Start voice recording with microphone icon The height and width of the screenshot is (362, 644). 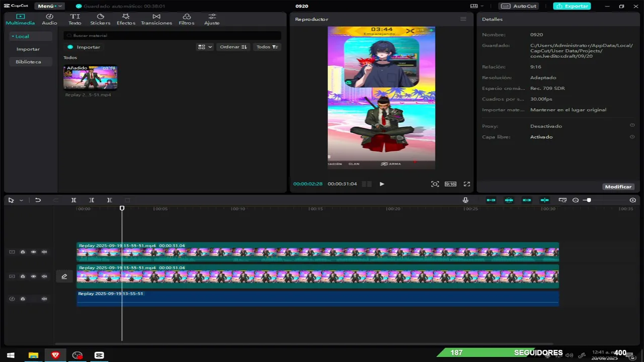pyautogui.click(x=465, y=200)
